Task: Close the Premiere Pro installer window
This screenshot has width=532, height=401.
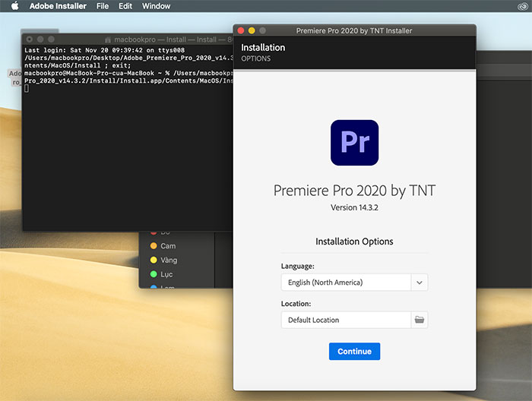Action: (241, 30)
